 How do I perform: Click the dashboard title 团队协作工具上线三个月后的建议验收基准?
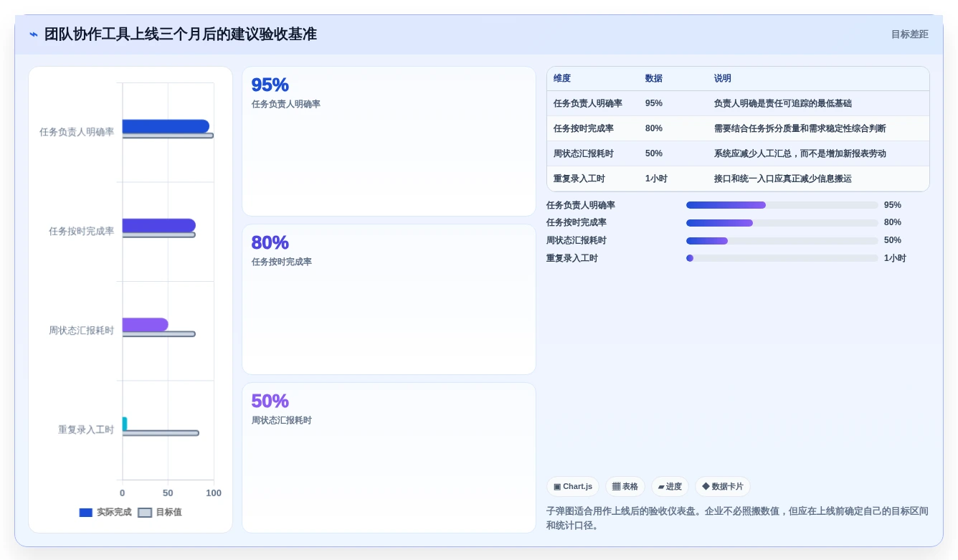(x=181, y=34)
